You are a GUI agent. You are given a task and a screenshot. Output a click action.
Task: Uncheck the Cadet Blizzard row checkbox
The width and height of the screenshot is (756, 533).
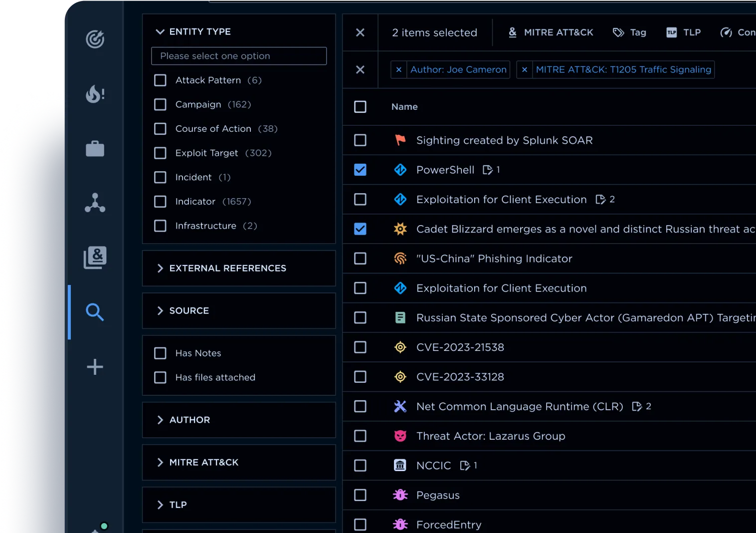pos(360,229)
